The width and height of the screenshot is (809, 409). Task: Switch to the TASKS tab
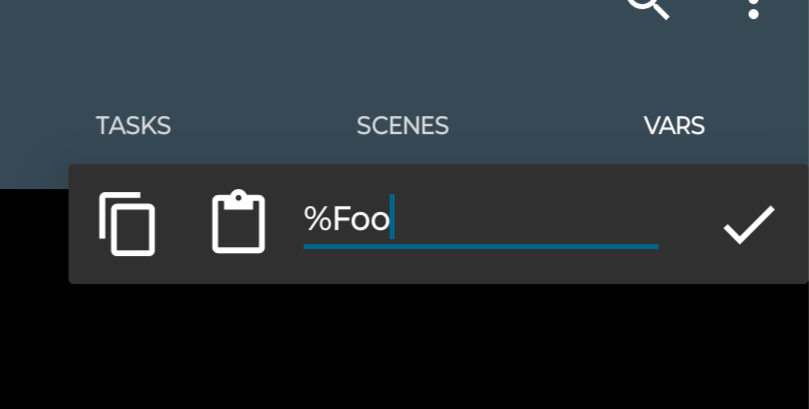pos(133,126)
